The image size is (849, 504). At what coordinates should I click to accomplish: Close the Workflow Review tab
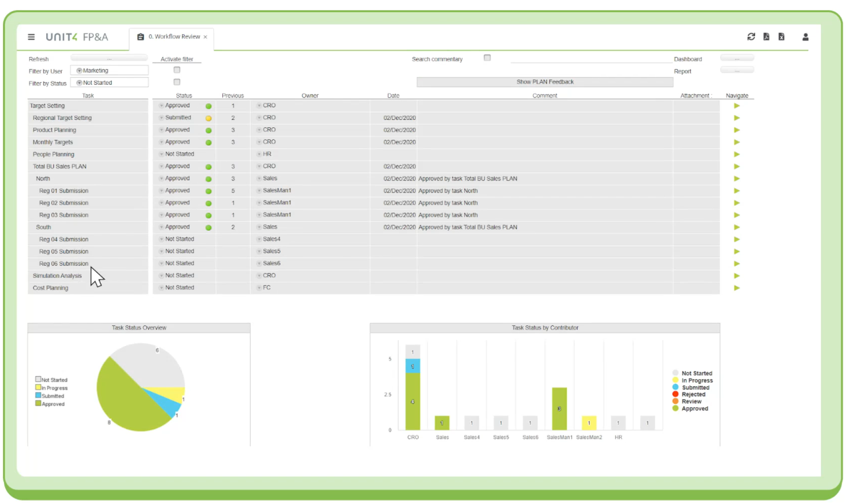click(x=205, y=37)
